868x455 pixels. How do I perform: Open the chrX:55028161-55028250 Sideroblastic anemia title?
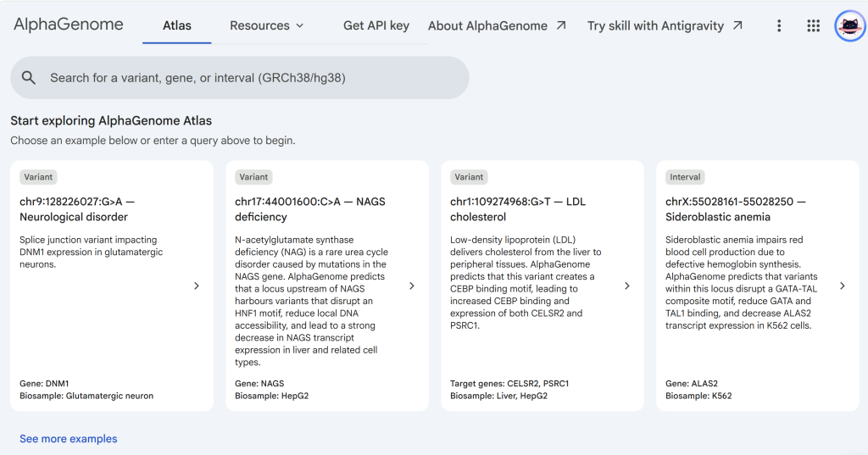click(x=735, y=209)
